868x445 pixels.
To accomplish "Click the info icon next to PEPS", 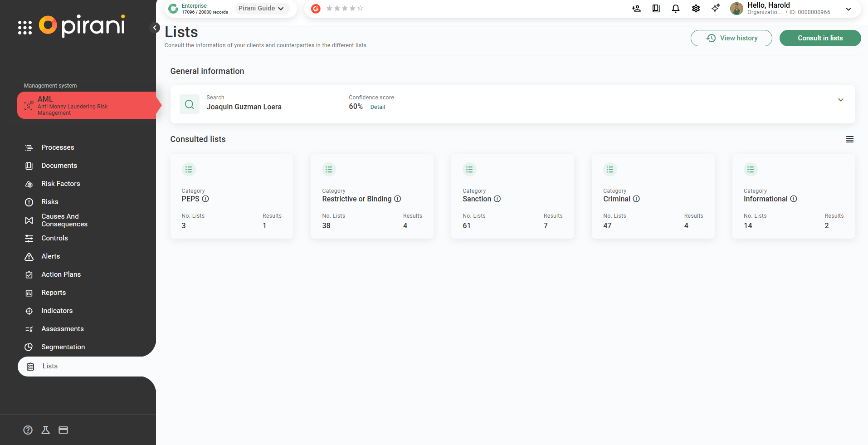I will 205,199.
